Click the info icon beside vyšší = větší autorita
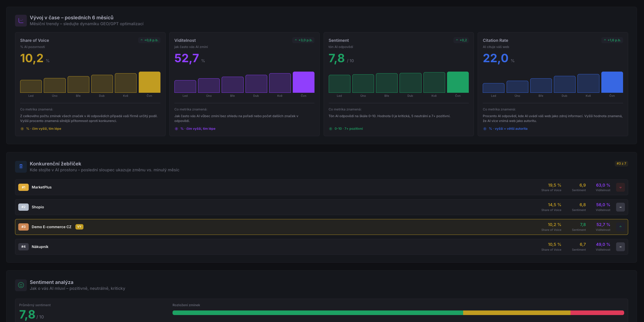This screenshot has height=322, width=644. [x=485, y=129]
